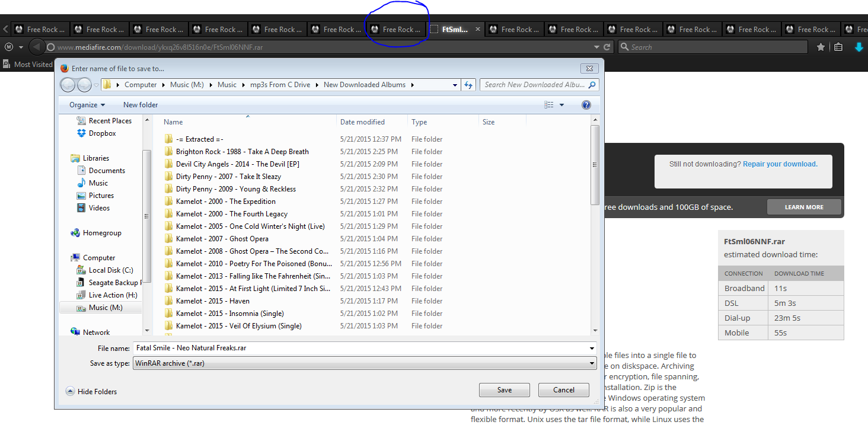The width and height of the screenshot is (868, 425).
Task: Click the Most Visited bookmarks icon
Action: (7, 64)
